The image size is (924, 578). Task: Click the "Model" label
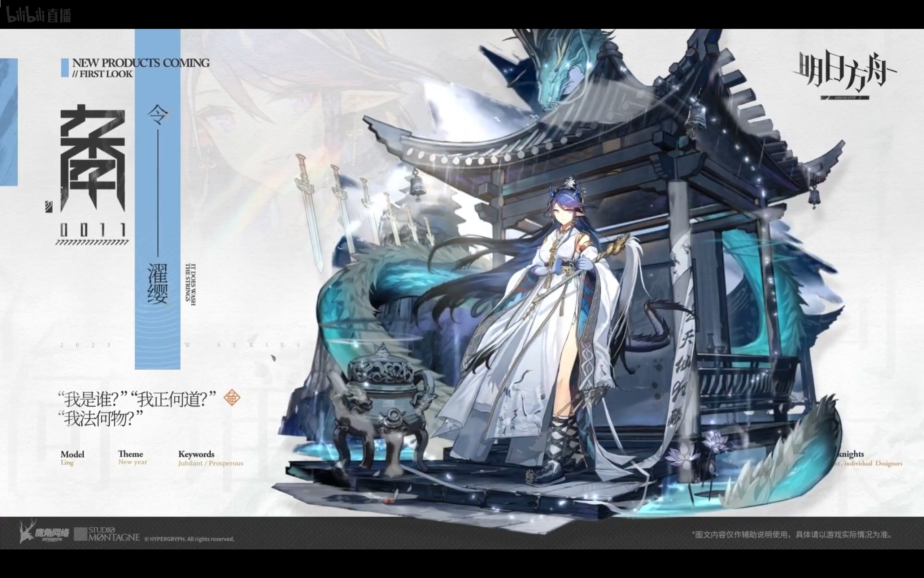[x=72, y=454]
